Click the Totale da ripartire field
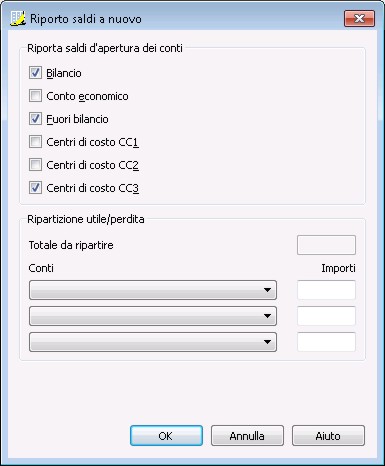Image resolution: width=385 pixels, height=466 pixels. [326, 245]
